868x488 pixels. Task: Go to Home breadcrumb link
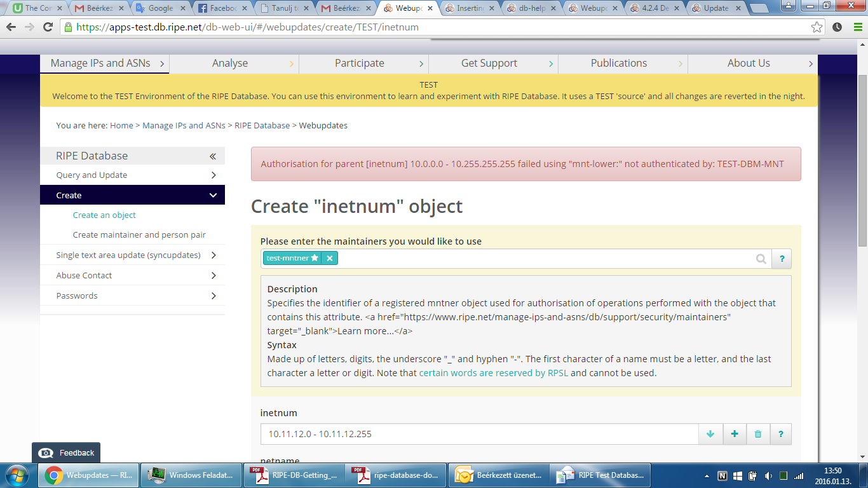(121, 125)
